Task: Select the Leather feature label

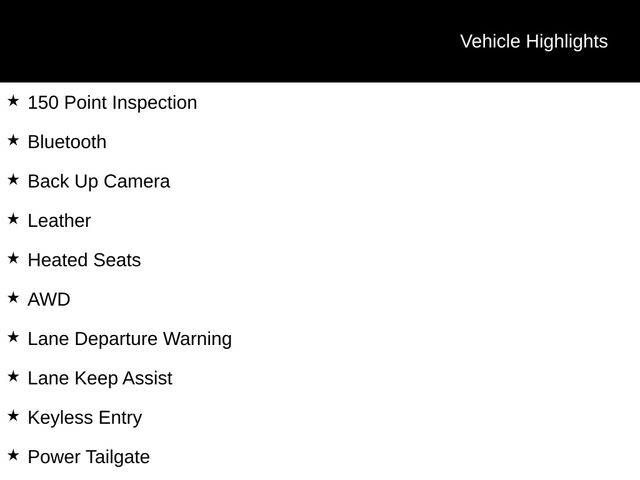Action: click(x=59, y=221)
